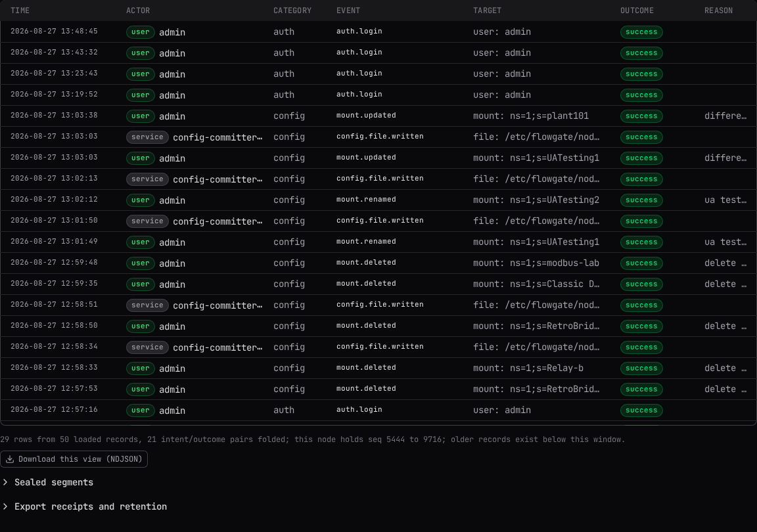Click the TARGET column header
Screen dimensions: 757x532
click(x=487, y=11)
